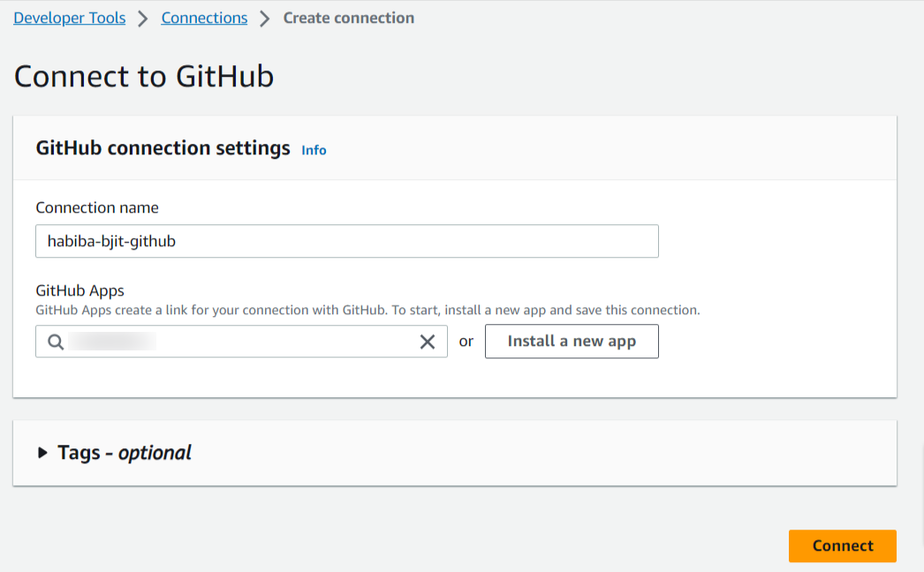Click the GitHub Apps description text
The height and width of the screenshot is (572, 924).
[367, 310]
